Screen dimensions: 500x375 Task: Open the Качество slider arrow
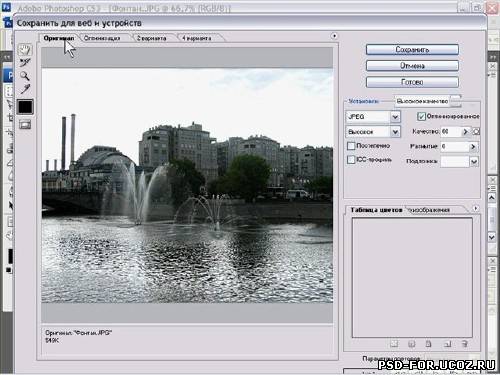pyautogui.click(x=465, y=132)
